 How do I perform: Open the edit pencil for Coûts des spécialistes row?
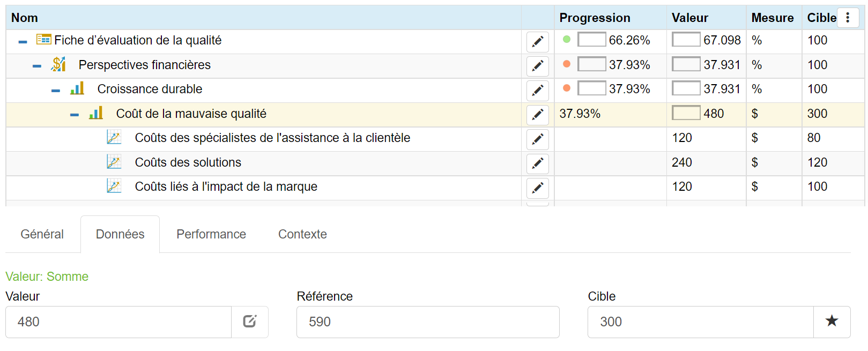538,139
